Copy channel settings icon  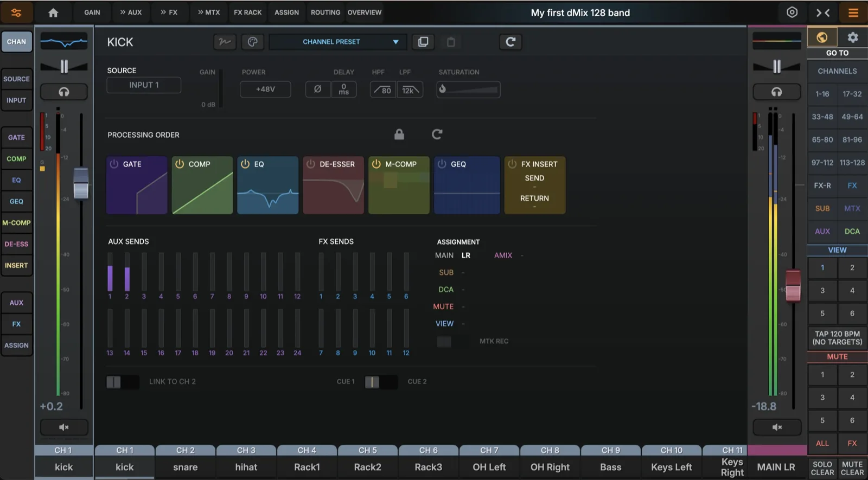click(x=423, y=42)
